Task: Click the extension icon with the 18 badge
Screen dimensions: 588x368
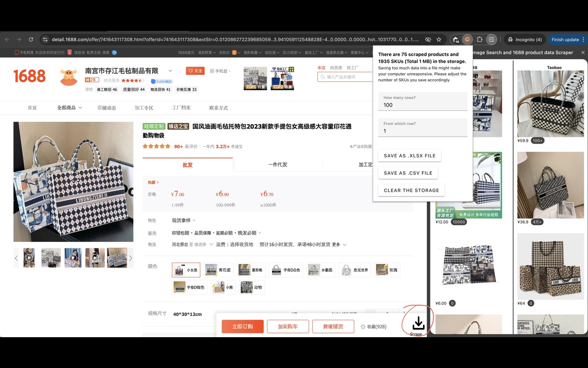Action: (x=456, y=40)
